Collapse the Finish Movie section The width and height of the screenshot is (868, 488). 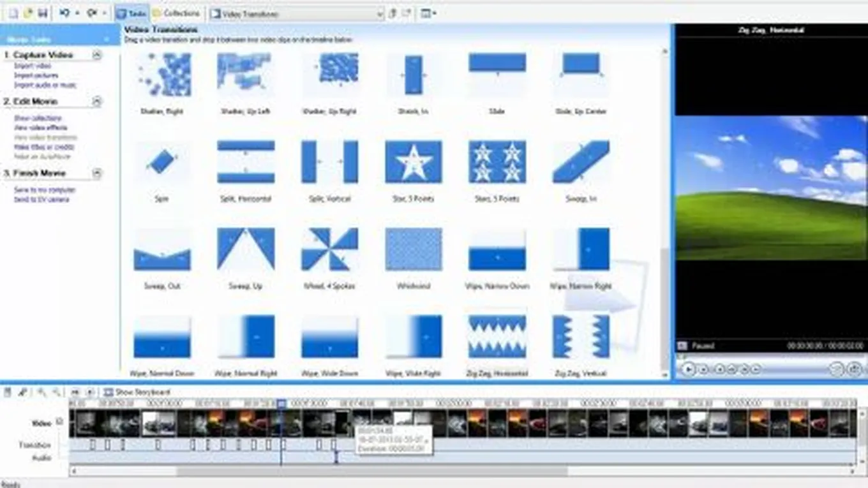pyautogui.click(x=97, y=173)
